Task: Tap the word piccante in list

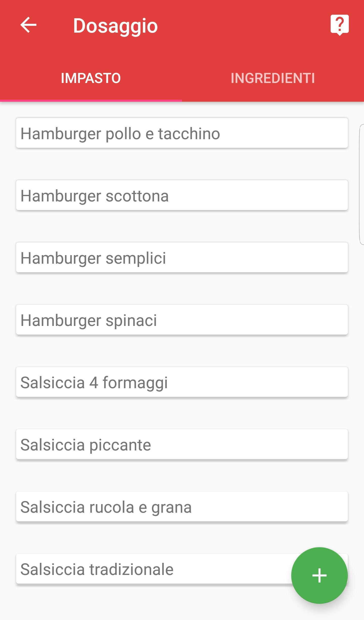Action: coord(120,445)
